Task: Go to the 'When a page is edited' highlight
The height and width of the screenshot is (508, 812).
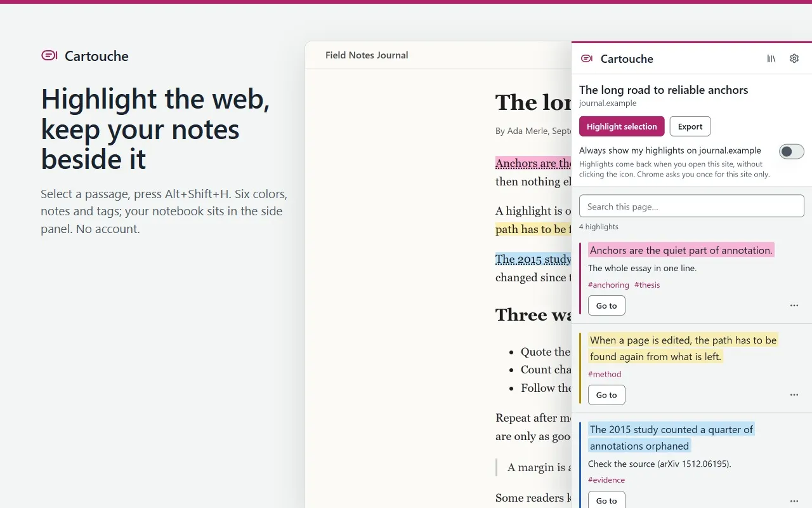Action: [x=606, y=395]
